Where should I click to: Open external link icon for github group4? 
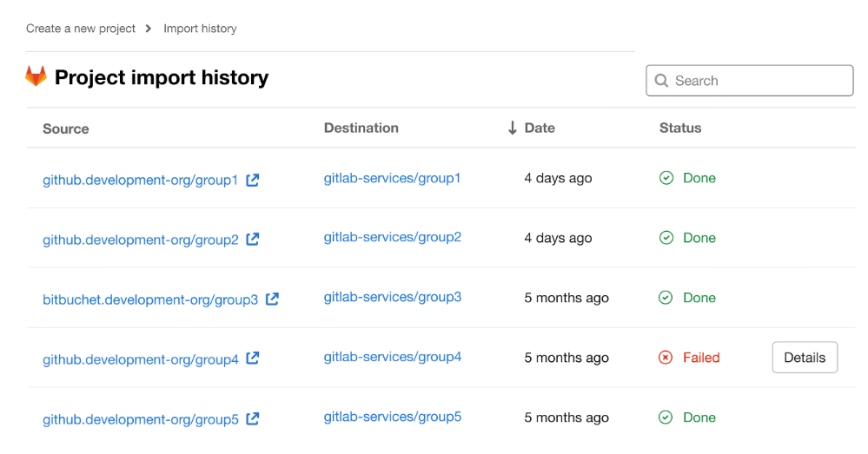point(253,359)
